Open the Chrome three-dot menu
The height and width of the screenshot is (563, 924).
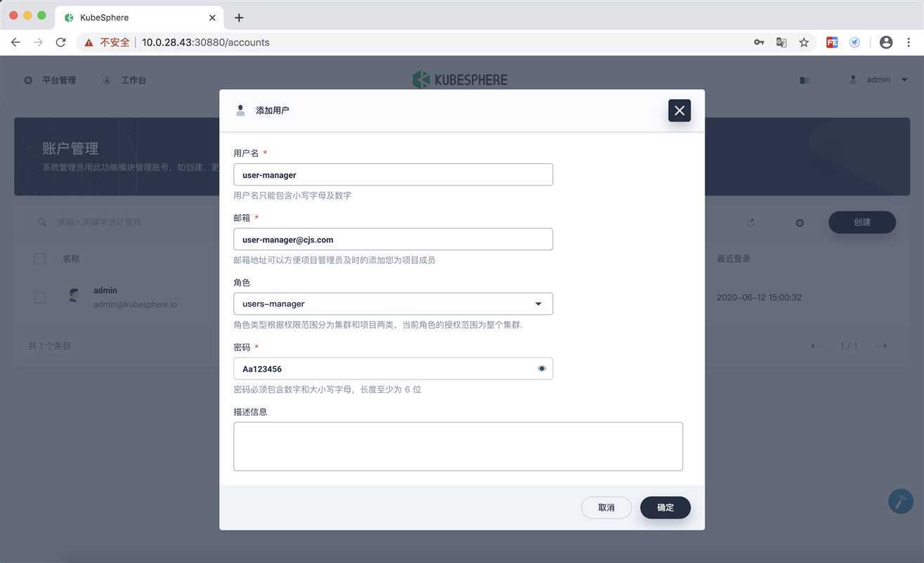tap(909, 42)
